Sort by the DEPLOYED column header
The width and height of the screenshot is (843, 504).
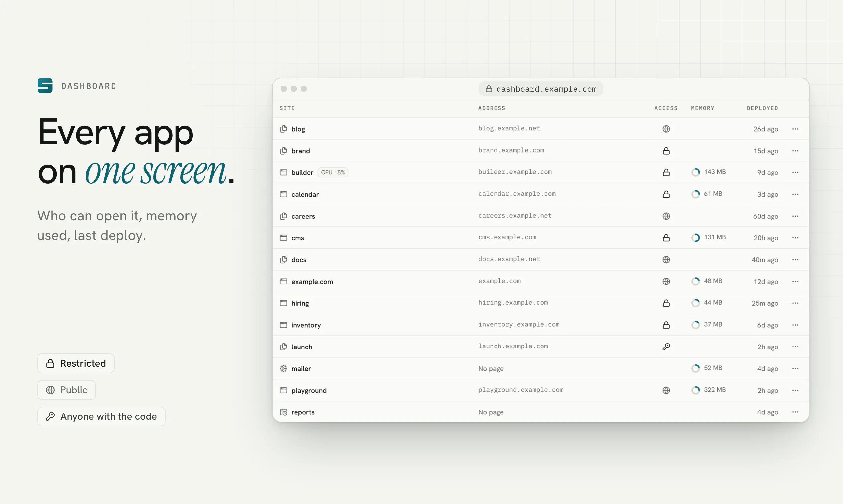(x=762, y=108)
